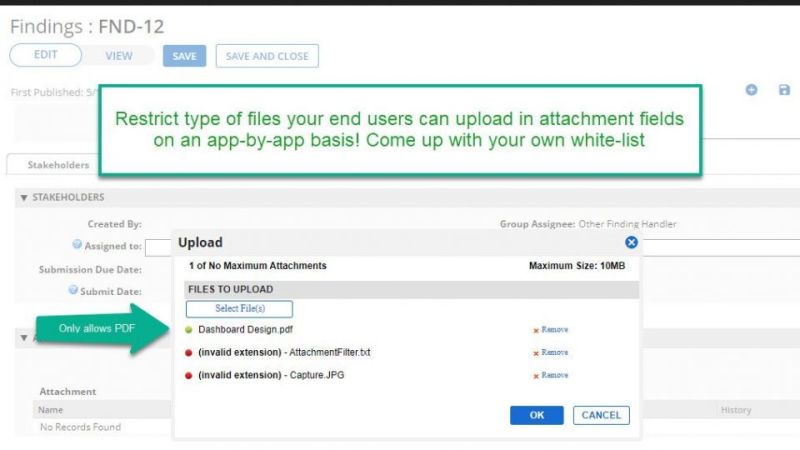This screenshot has height=450, width=800.
Task: Switch to EDIT mode
Action: point(45,55)
